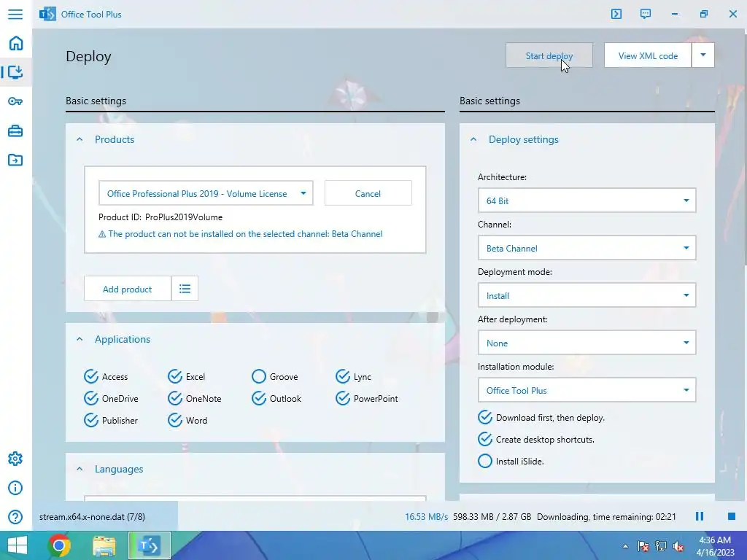Enable the Groove application
This screenshot has width=747, height=560.
coord(275,377)
